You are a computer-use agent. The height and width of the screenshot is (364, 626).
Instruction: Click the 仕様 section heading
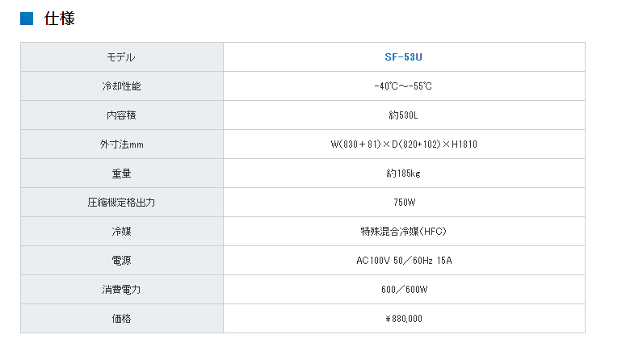[60, 19]
